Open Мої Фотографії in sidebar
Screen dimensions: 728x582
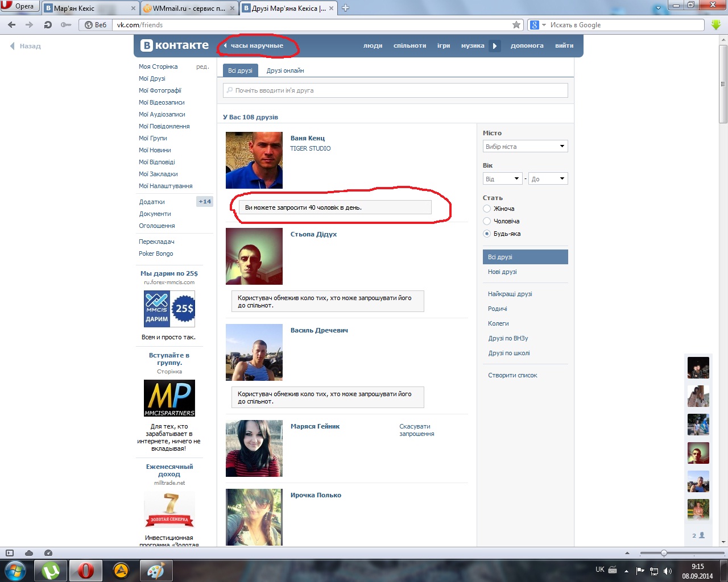coord(160,90)
